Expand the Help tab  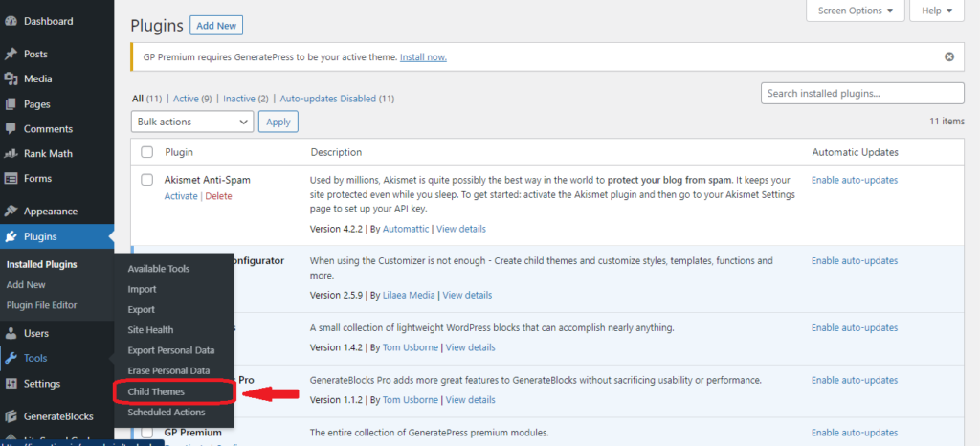937,11
